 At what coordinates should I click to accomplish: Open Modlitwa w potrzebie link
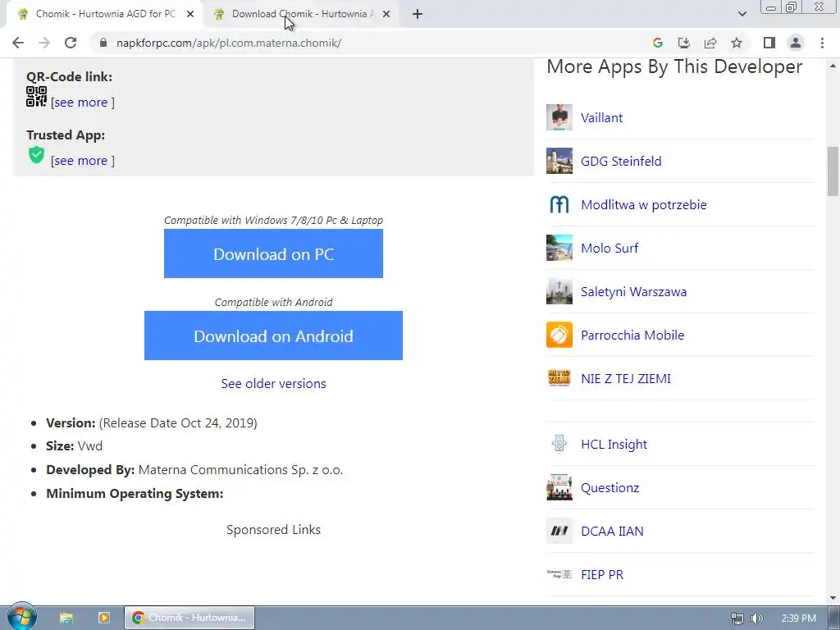(x=643, y=204)
